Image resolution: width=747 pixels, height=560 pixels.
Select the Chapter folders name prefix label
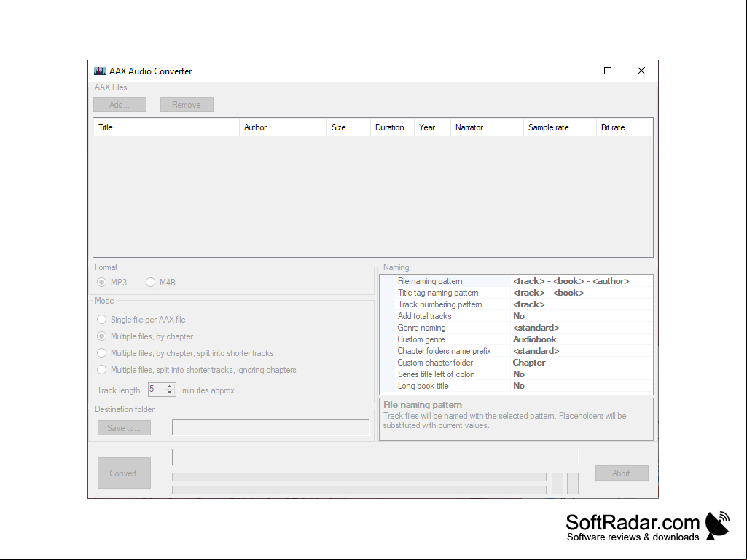(x=444, y=351)
